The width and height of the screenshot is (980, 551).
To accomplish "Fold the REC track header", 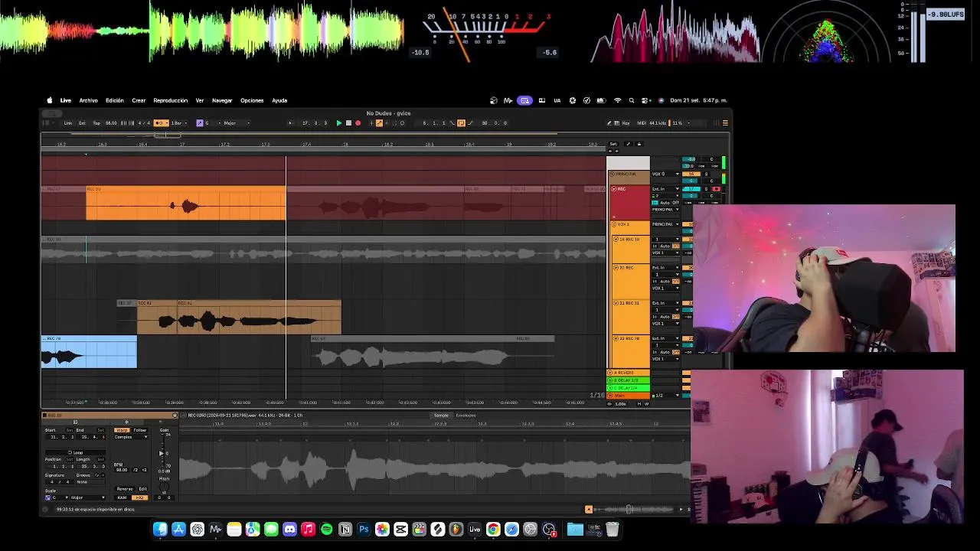I will click(x=615, y=189).
